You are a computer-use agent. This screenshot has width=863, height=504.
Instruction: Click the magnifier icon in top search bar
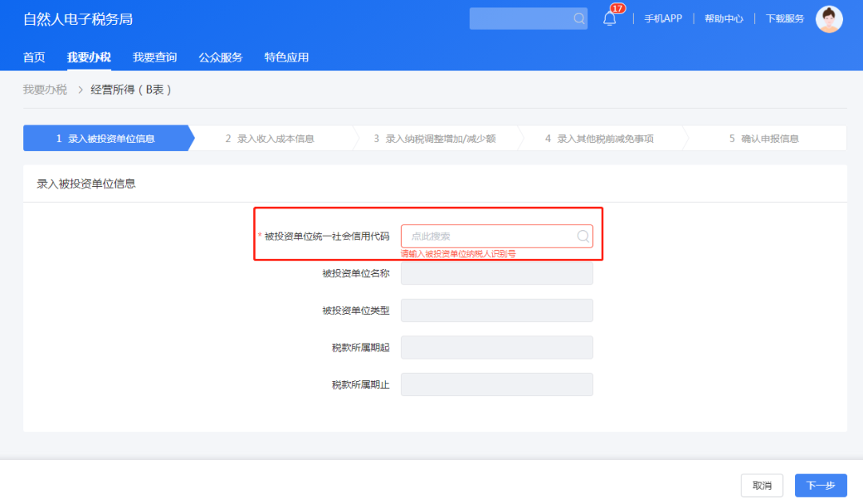pyautogui.click(x=579, y=19)
